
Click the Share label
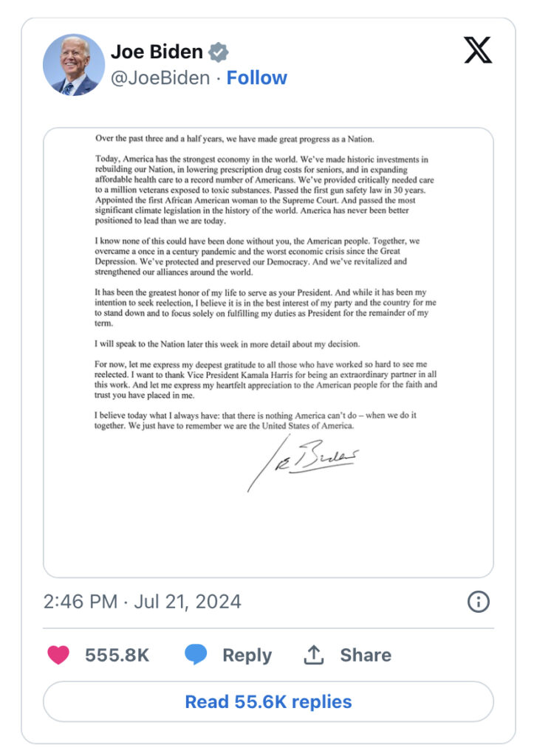click(366, 655)
